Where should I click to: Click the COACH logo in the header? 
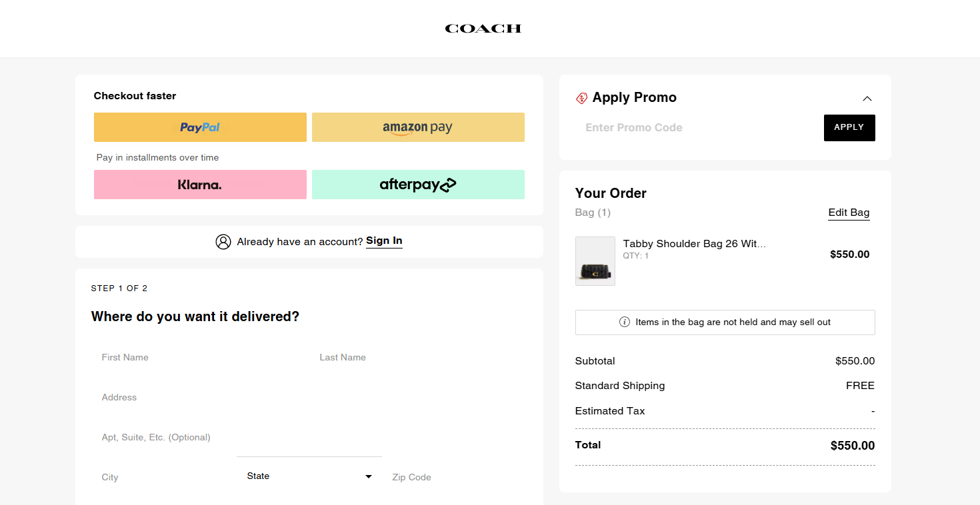(x=483, y=28)
